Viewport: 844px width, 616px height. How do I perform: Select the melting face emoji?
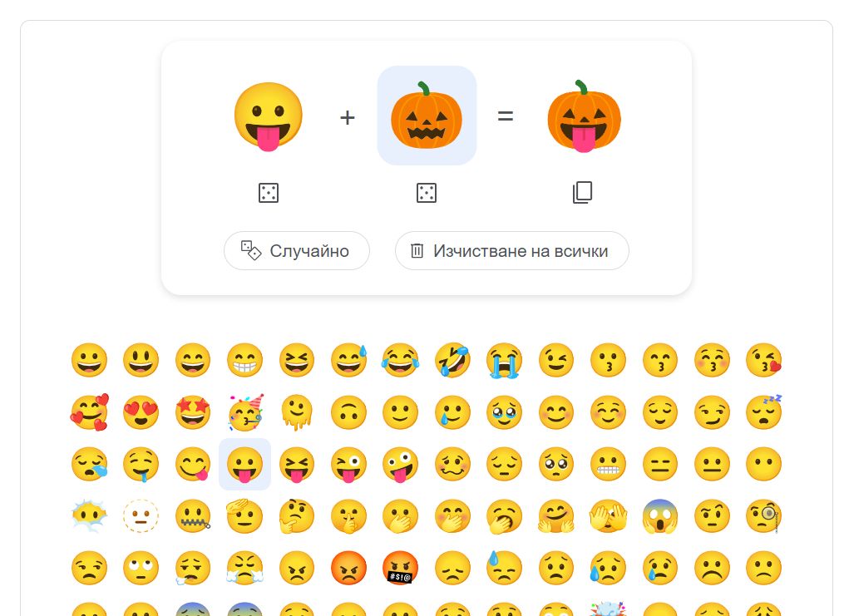point(297,412)
